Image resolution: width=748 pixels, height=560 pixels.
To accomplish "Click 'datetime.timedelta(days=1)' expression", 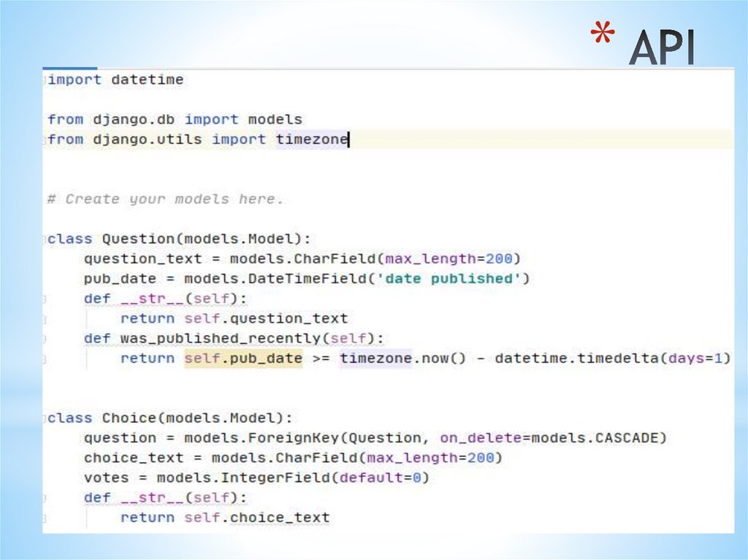I will [x=613, y=358].
